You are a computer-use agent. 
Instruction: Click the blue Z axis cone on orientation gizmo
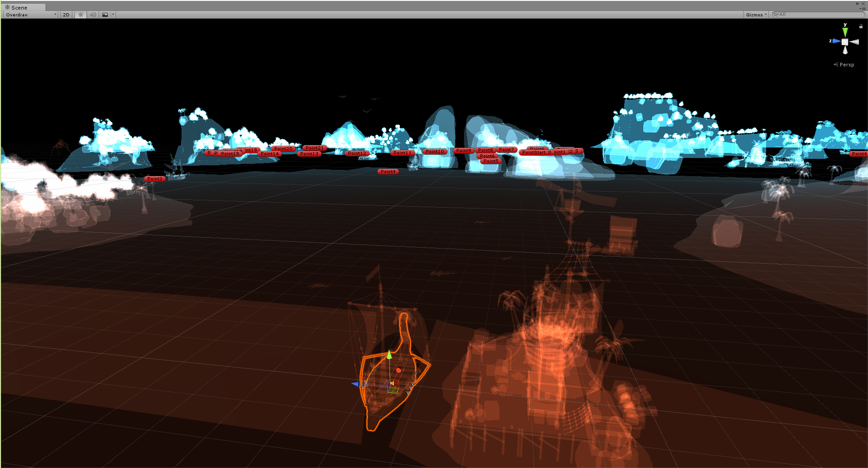click(x=836, y=41)
